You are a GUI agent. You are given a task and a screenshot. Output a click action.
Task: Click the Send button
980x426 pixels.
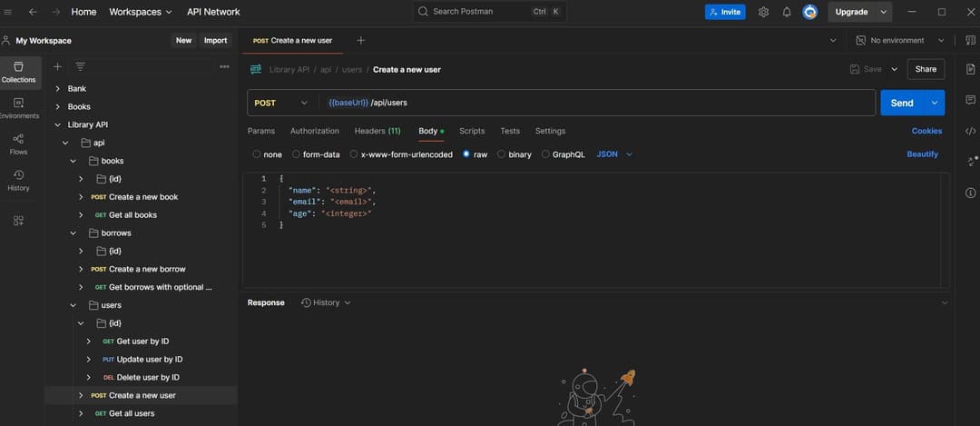click(901, 103)
